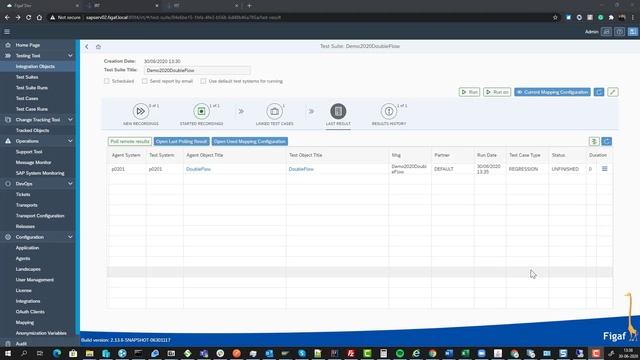Open the Windows Start menu
The image size is (640, 360).
tap(8, 353)
